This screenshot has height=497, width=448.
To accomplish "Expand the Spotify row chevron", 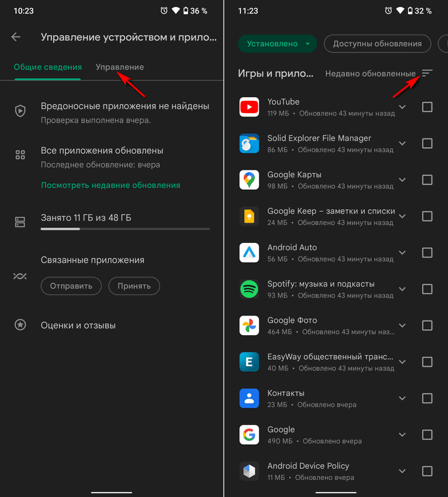I will (402, 289).
